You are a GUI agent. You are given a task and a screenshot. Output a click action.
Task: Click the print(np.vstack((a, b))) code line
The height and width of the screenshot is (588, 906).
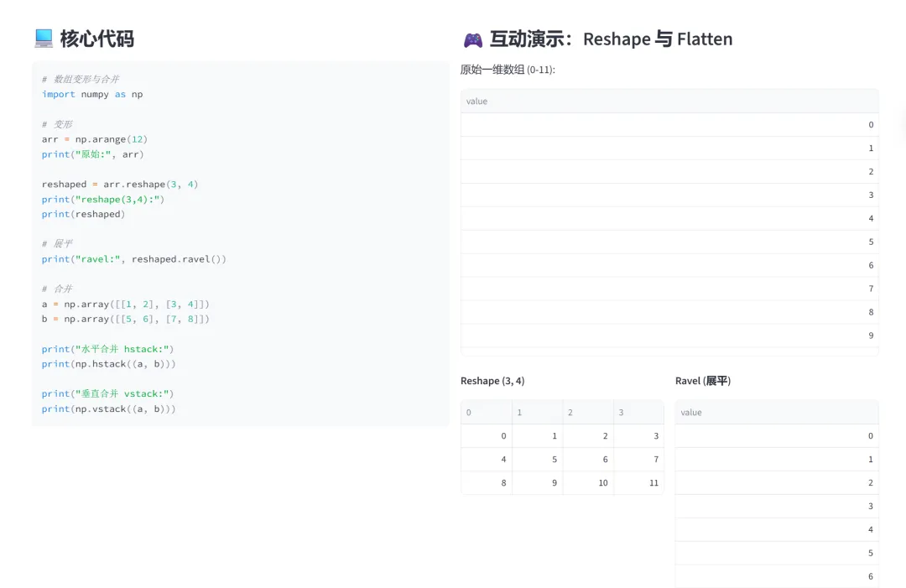pos(109,409)
